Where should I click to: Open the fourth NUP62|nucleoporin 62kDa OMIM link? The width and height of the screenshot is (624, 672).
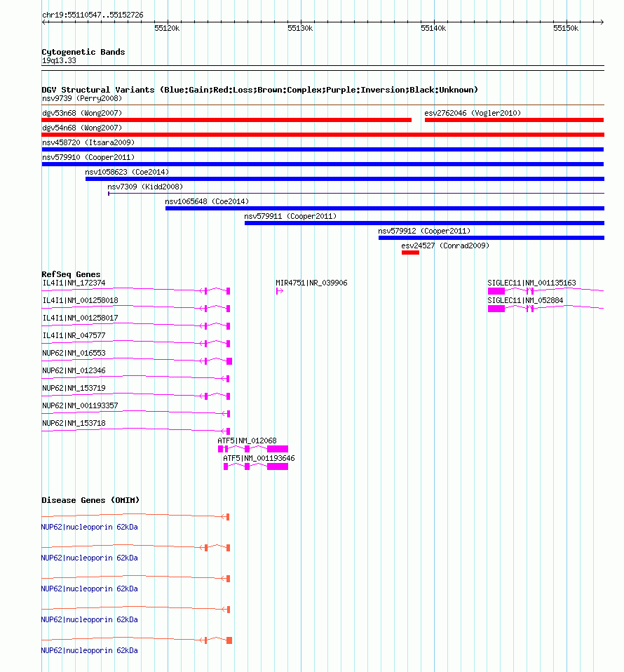[x=90, y=619]
